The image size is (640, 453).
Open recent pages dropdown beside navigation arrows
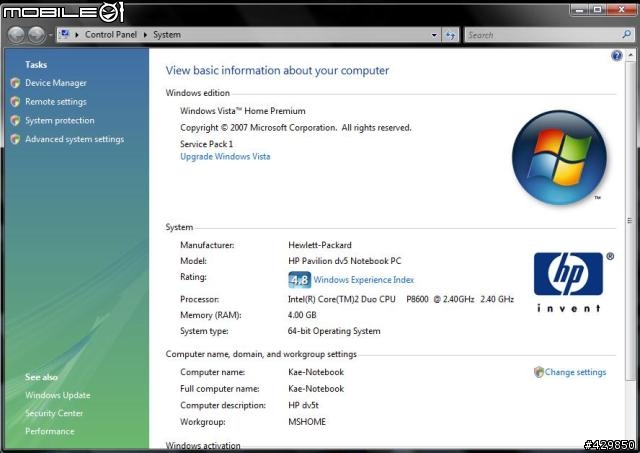click(50, 35)
